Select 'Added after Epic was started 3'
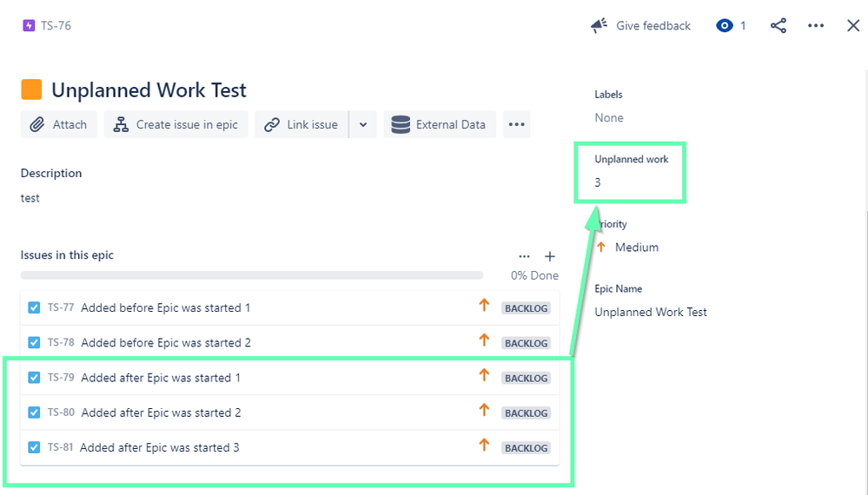Image resolution: width=868 pixels, height=495 pixels. [159, 447]
